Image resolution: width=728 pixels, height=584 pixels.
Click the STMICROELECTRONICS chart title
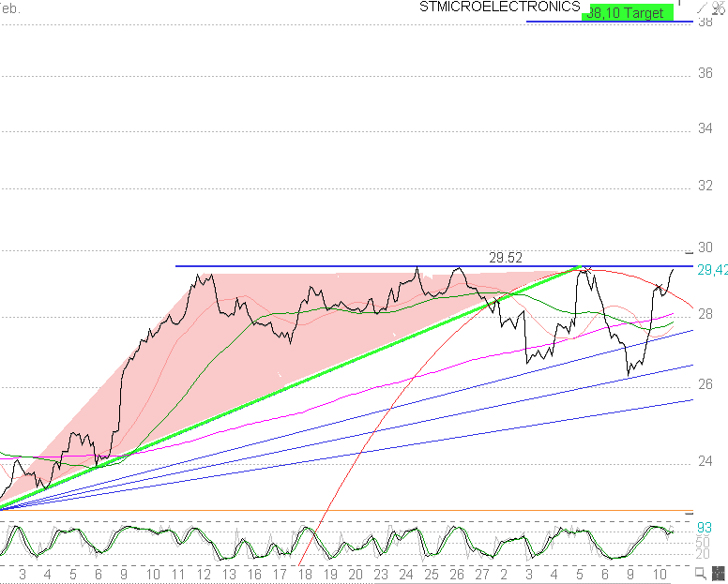point(499,7)
